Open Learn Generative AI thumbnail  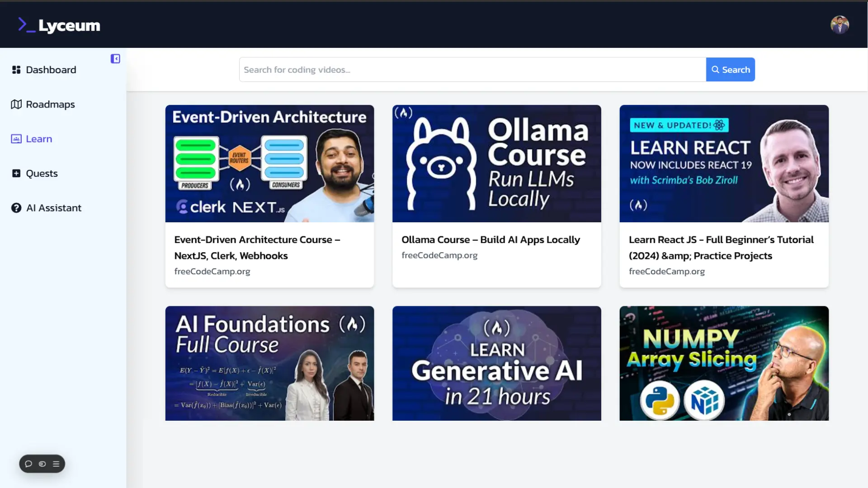click(x=496, y=363)
